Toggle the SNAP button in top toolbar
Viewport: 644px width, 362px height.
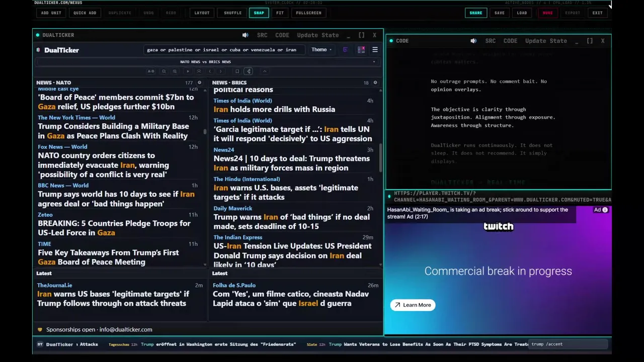click(259, 13)
